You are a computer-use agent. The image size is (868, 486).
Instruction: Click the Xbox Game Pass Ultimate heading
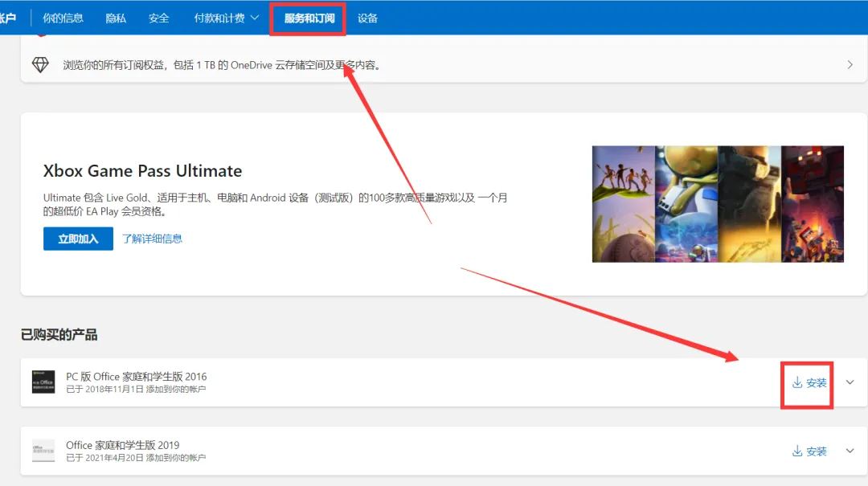pyautogui.click(x=142, y=170)
